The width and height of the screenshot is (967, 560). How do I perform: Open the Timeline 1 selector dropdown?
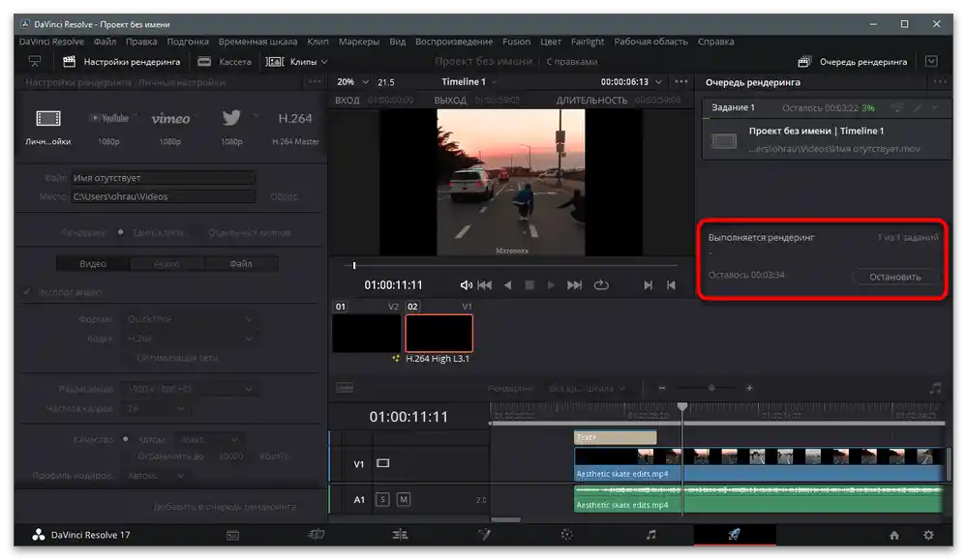(468, 81)
